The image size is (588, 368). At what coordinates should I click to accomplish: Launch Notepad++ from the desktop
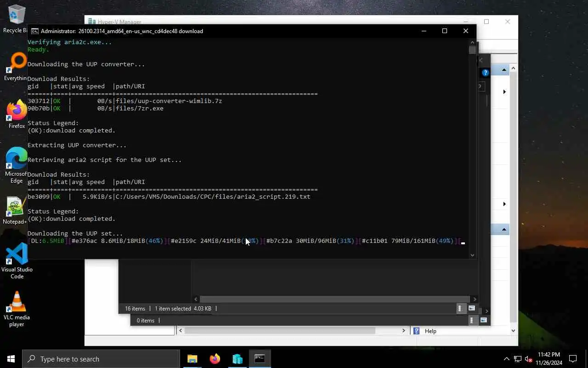click(x=15, y=211)
